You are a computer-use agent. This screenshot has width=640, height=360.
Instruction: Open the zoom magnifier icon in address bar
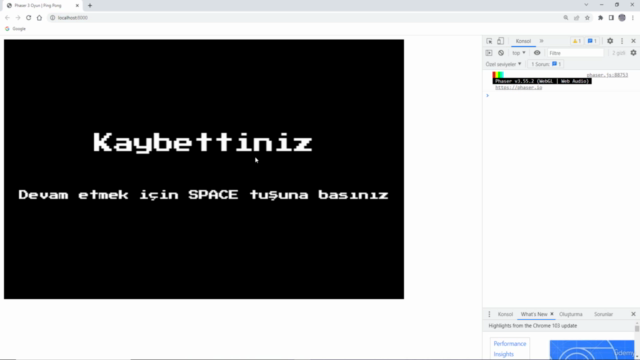566,18
